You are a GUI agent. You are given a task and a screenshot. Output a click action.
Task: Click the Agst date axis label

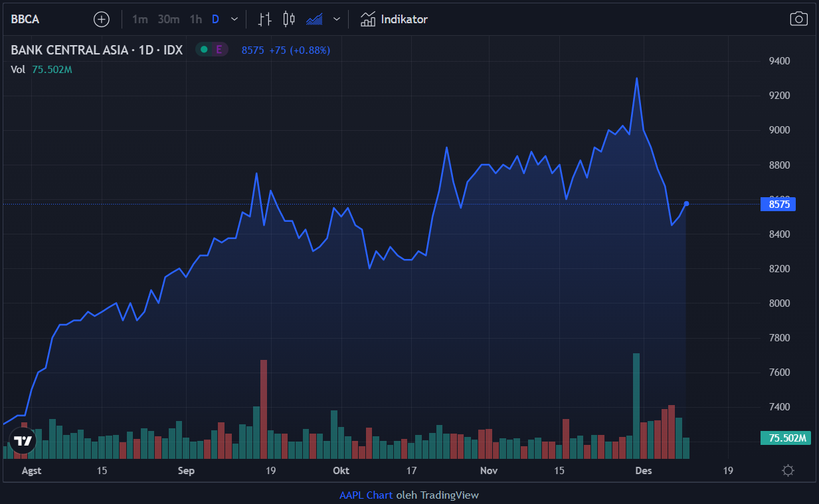31,471
